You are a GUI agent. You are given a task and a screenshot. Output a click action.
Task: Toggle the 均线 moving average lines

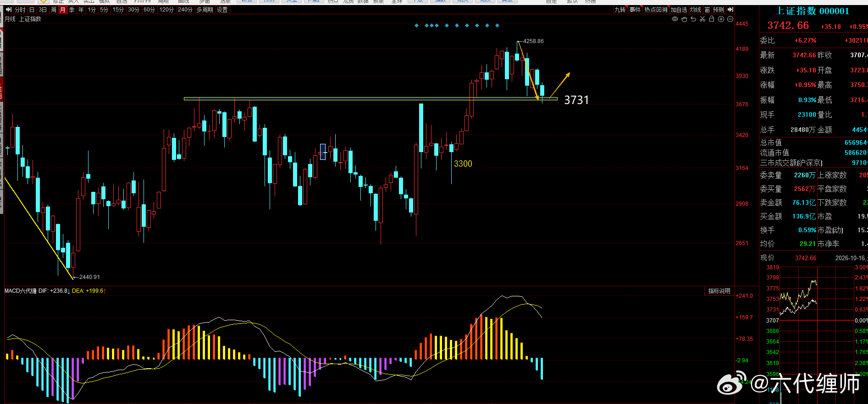[696, 10]
